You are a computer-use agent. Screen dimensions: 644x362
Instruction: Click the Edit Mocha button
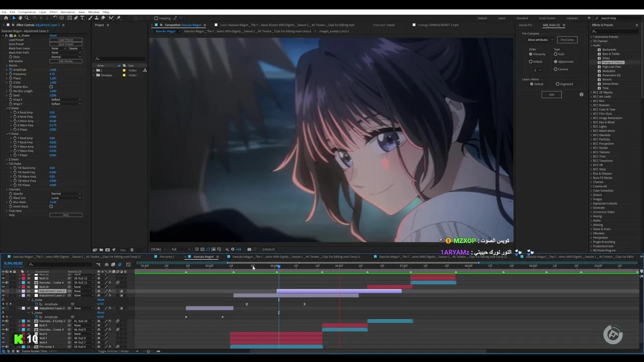[65, 61]
